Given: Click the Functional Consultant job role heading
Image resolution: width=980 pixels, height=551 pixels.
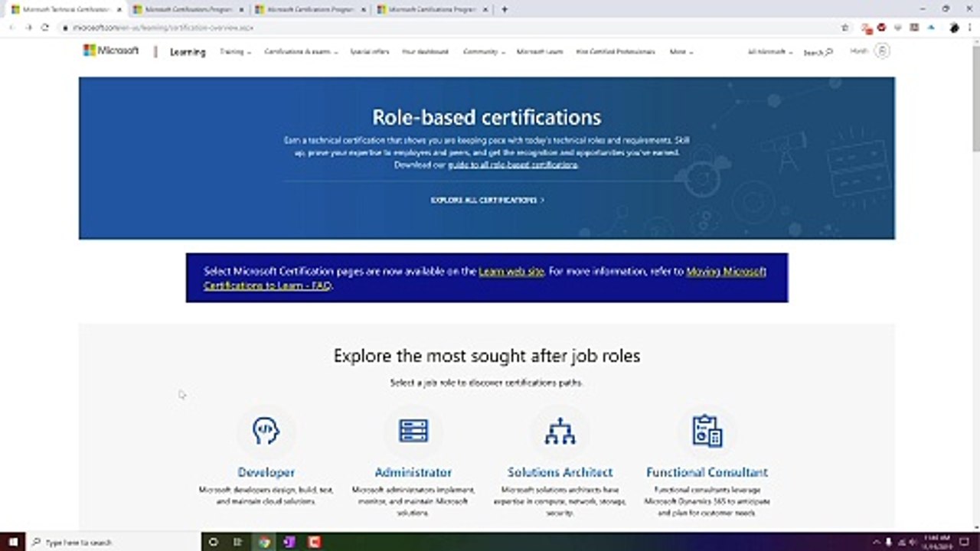Looking at the screenshot, I should pyautogui.click(x=707, y=472).
